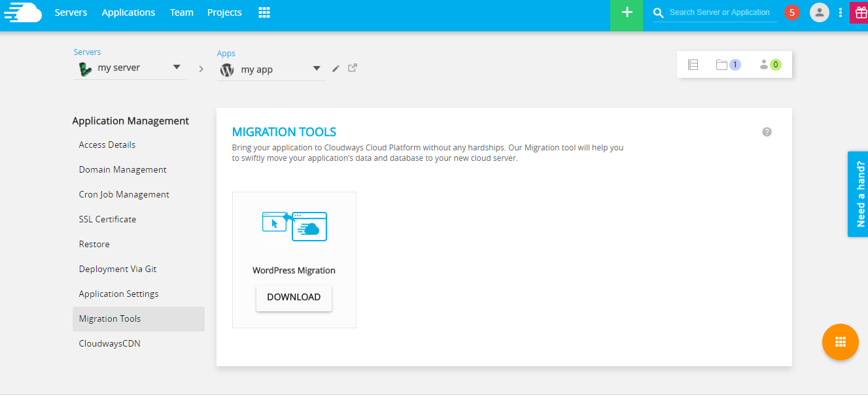
Task: Click the Apps breadcrumb link
Action: tap(226, 54)
